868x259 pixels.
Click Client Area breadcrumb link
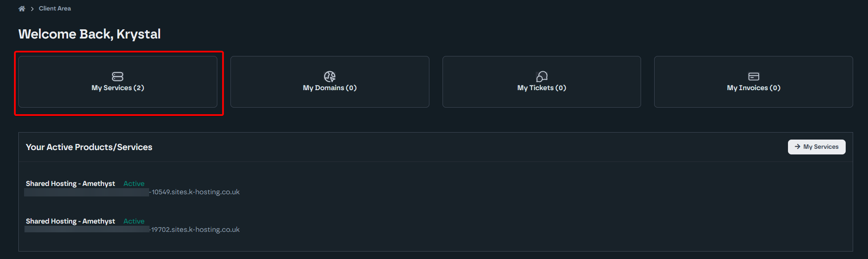point(55,8)
